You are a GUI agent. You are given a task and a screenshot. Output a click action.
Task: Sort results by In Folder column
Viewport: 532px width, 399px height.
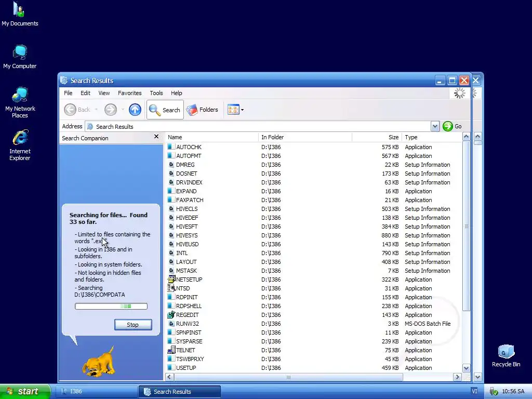(305, 137)
